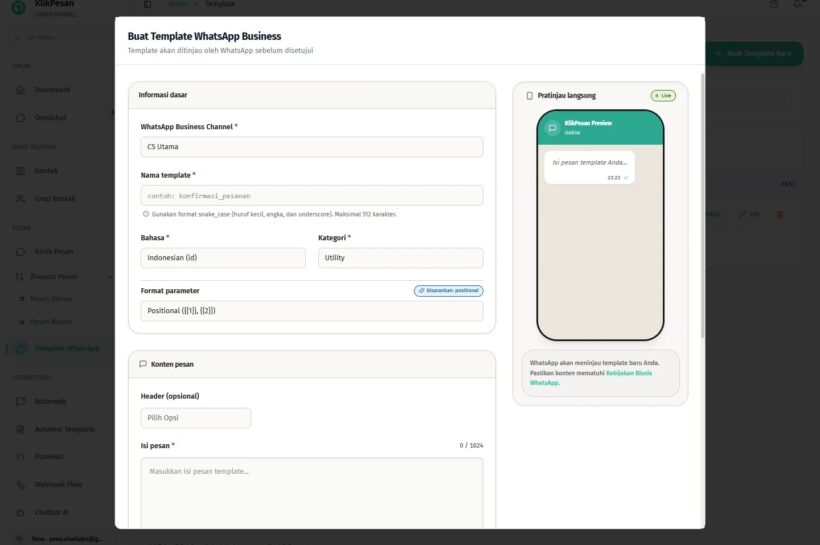Click the Nama template input field

coord(312,195)
